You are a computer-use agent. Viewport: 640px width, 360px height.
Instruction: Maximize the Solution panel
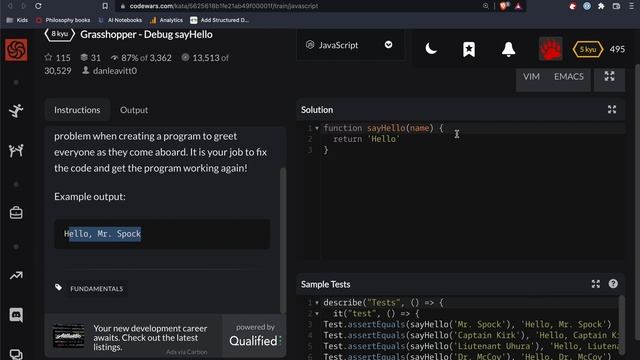pos(612,109)
